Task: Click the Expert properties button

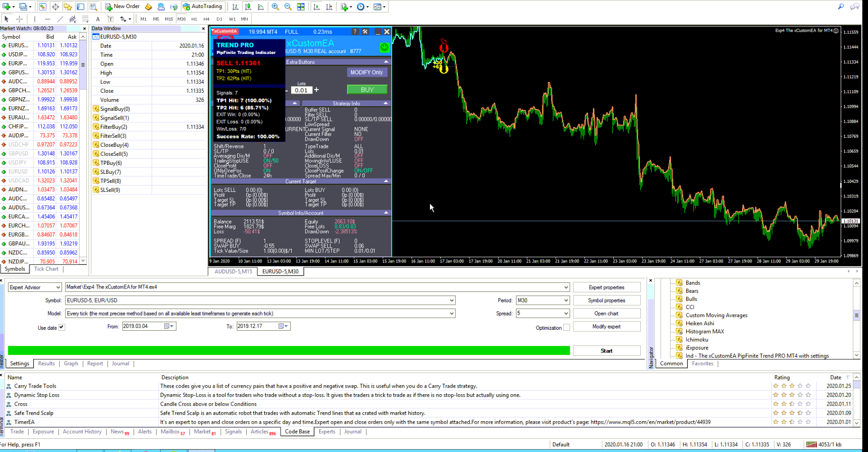Action: click(607, 288)
